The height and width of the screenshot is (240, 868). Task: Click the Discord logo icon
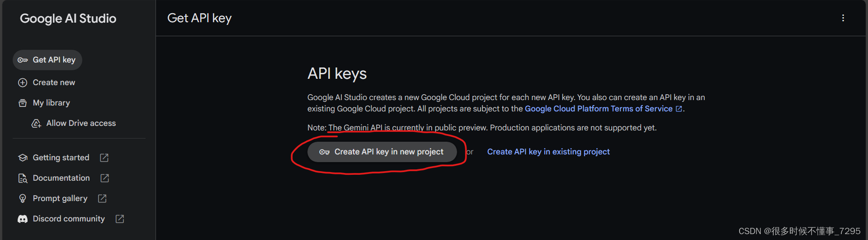pos(23,219)
